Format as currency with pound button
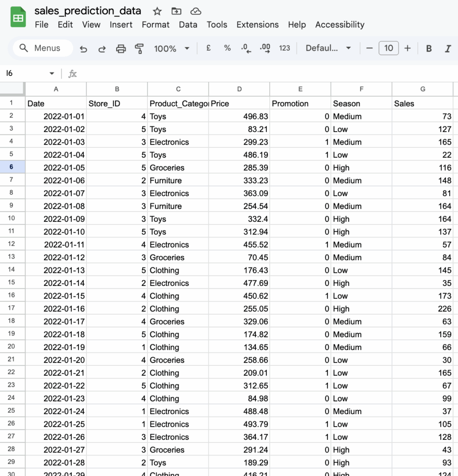 tap(208, 48)
